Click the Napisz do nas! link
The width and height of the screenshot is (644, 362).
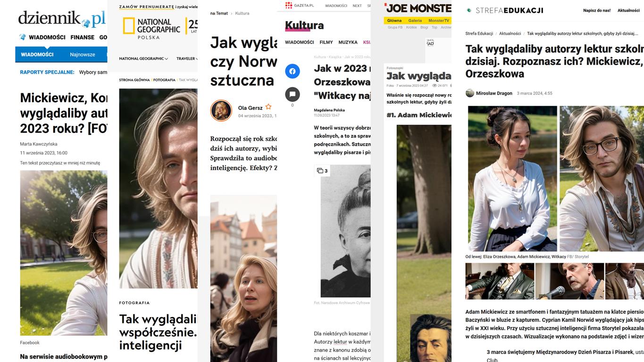(x=597, y=10)
